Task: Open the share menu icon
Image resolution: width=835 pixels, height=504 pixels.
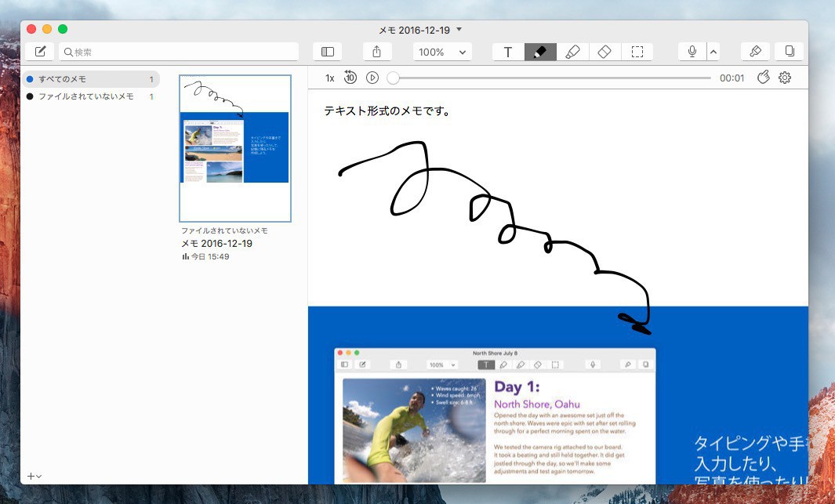Action: [x=377, y=52]
